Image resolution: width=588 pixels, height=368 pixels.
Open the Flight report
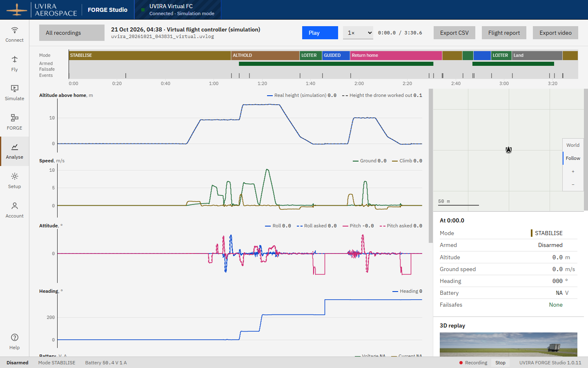[504, 33]
